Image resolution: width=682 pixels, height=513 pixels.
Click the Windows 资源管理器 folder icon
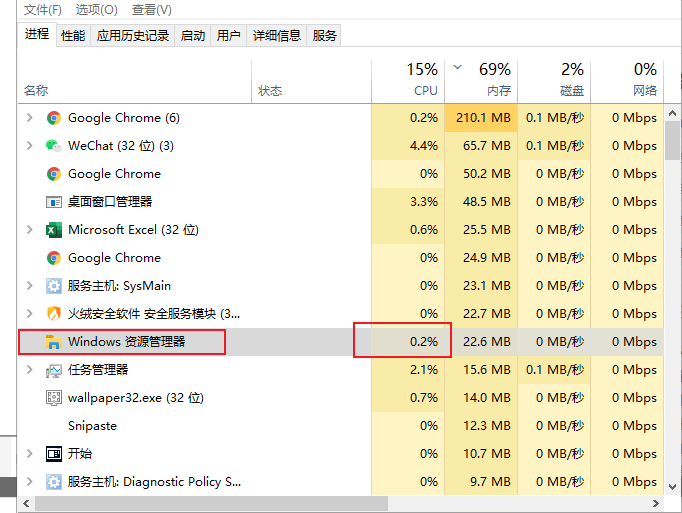coord(53,342)
